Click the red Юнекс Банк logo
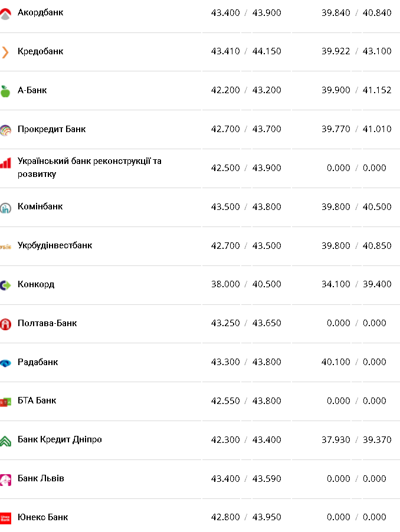The width and height of the screenshot is (400, 532). (5, 518)
